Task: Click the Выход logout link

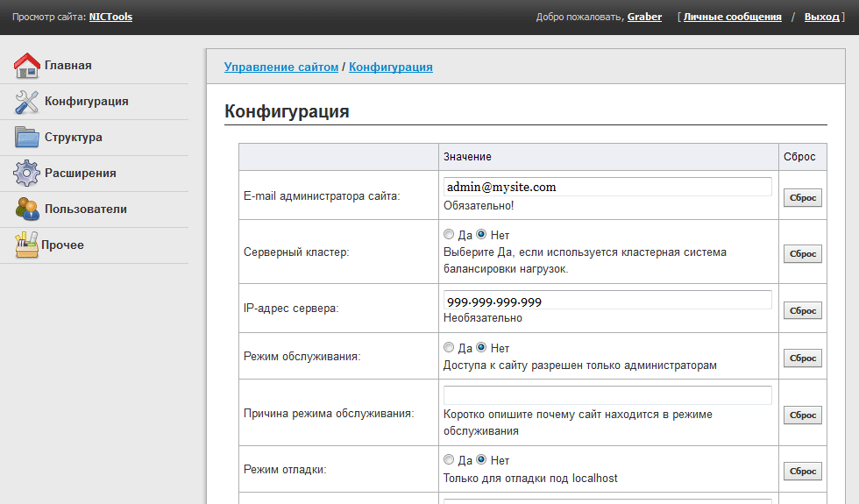Action: tap(822, 17)
